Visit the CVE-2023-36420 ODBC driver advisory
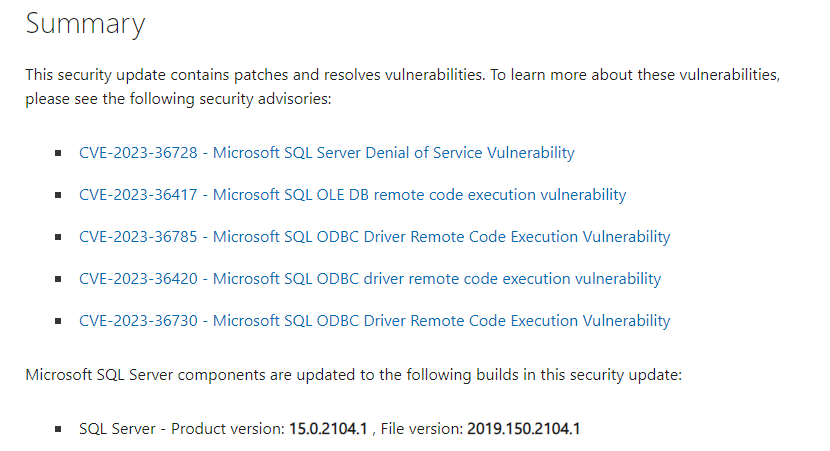The height and width of the screenshot is (451, 830). (370, 279)
